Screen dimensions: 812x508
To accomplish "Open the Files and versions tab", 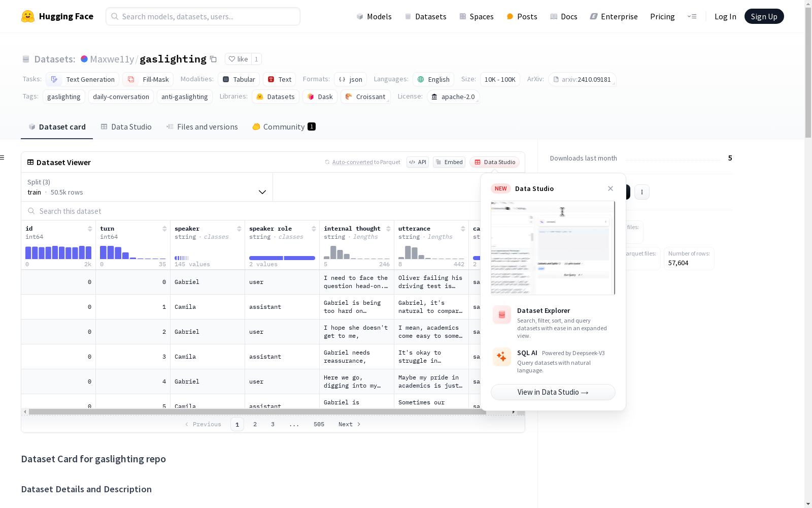I will pyautogui.click(x=202, y=127).
